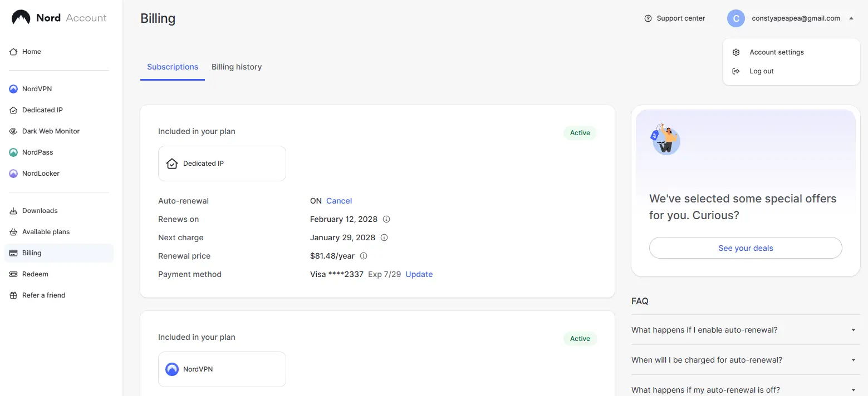Click the Dedicated IP sidebar icon
The image size is (868, 396).
pos(13,110)
